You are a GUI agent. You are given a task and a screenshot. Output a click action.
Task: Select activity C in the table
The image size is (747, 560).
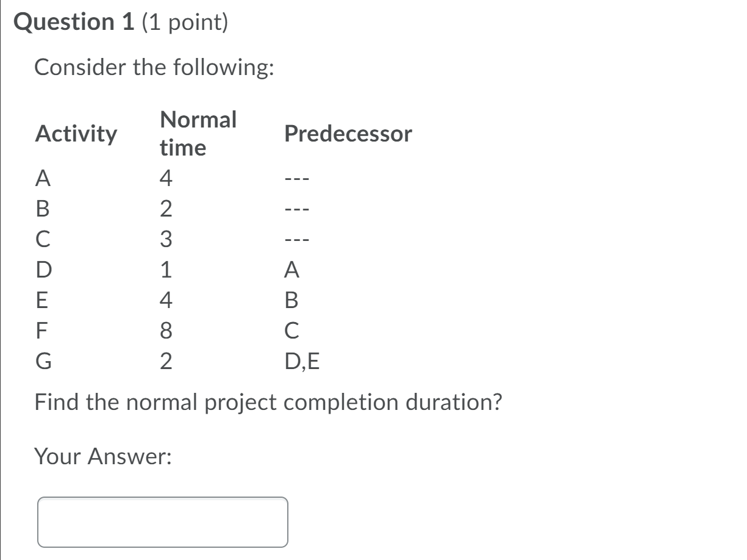[x=41, y=239]
